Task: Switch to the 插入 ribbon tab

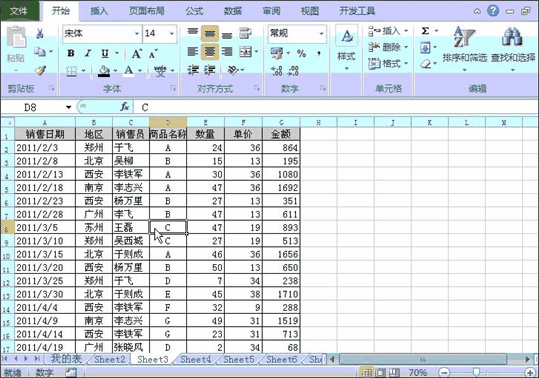Action: click(99, 11)
